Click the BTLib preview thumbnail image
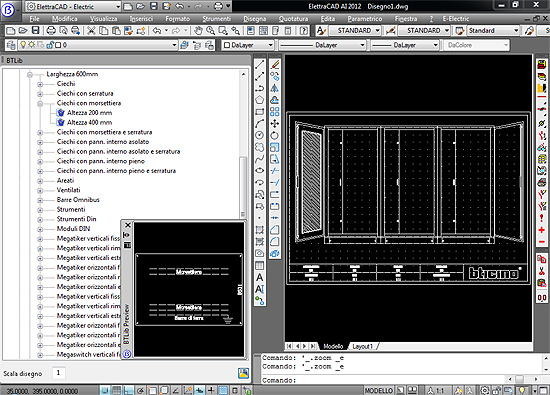Image resolution: width=550 pixels, height=395 pixels. pyautogui.click(x=189, y=289)
